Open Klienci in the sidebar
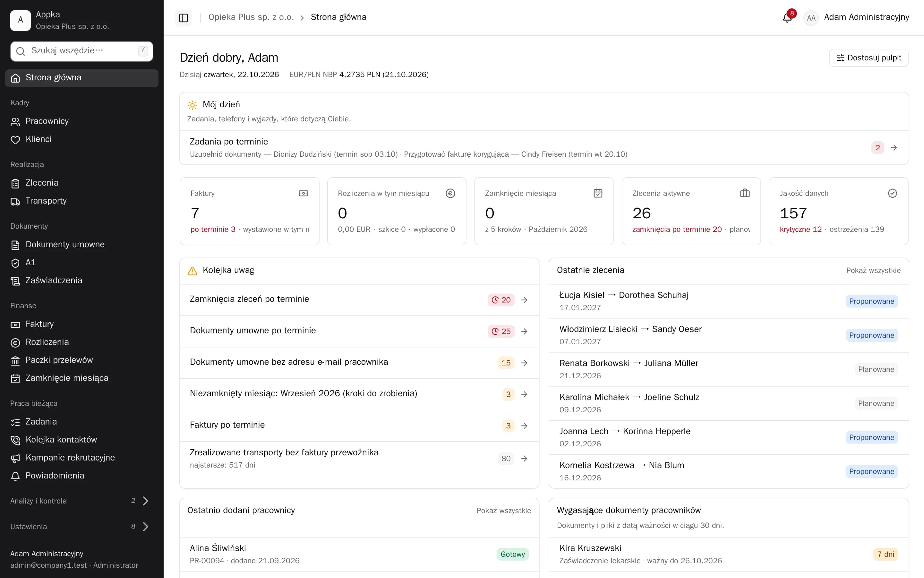 [82, 140]
